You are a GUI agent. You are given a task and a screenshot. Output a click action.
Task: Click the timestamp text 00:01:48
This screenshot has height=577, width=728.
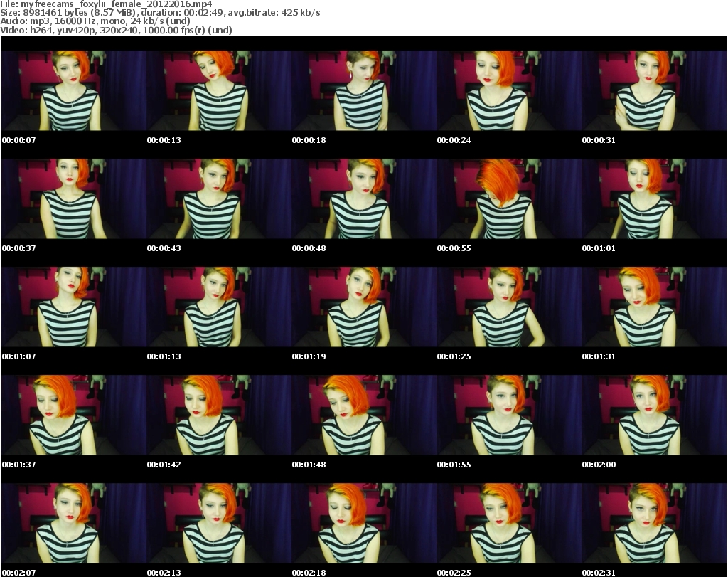click(309, 465)
